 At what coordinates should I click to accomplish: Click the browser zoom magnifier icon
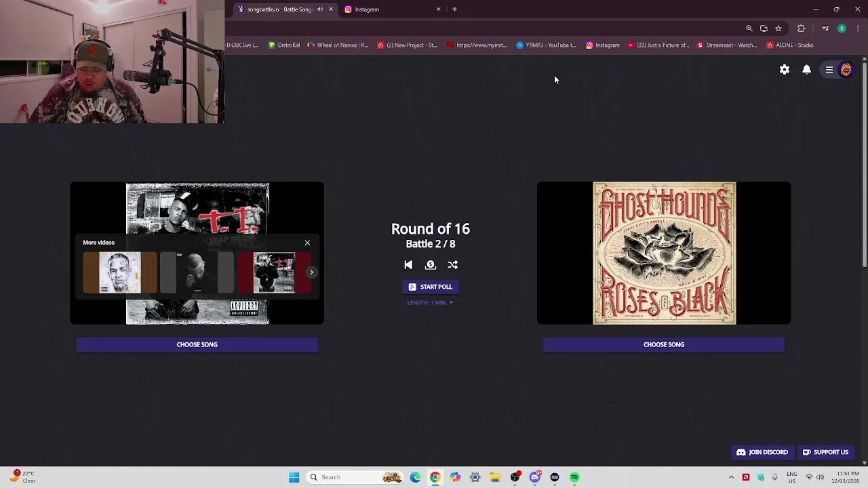pyautogui.click(x=749, y=28)
